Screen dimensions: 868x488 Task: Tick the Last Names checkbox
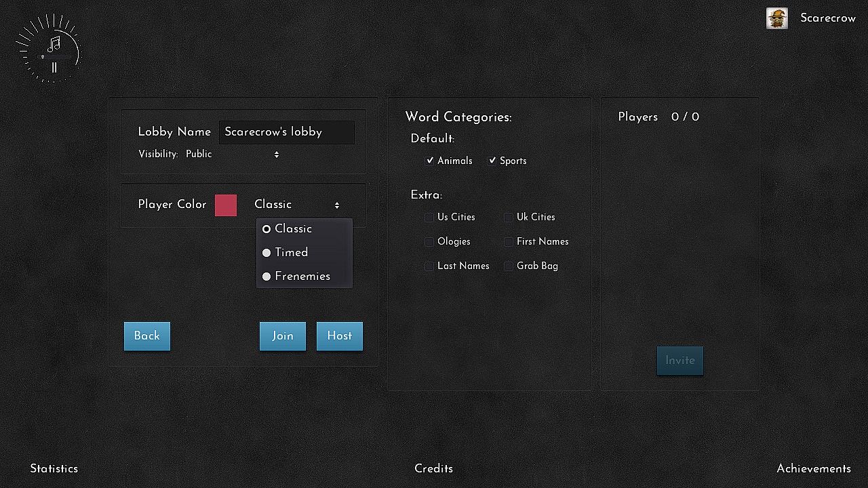click(x=429, y=266)
